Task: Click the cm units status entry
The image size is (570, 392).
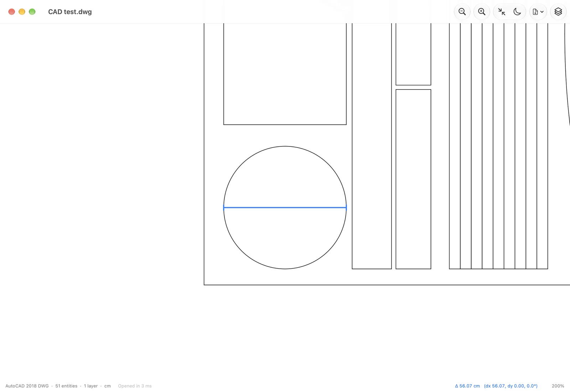Action: (108, 386)
